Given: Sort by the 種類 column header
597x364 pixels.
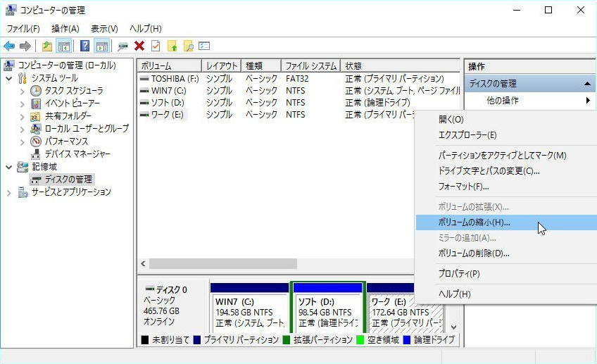Looking at the screenshot, I should pos(261,66).
